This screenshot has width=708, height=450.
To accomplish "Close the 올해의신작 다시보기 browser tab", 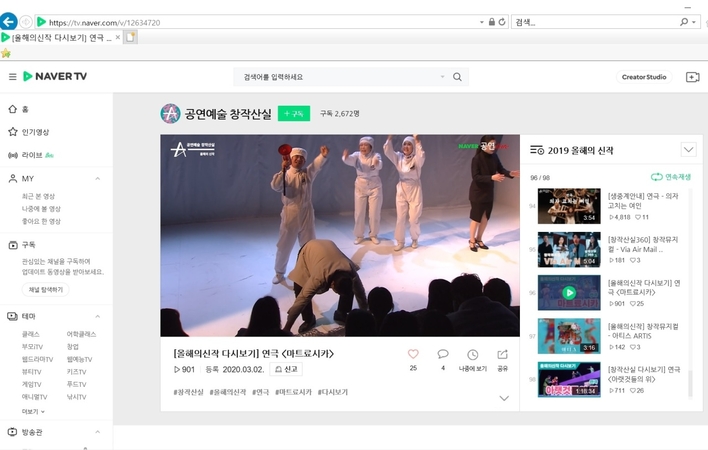I will click(x=118, y=37).
